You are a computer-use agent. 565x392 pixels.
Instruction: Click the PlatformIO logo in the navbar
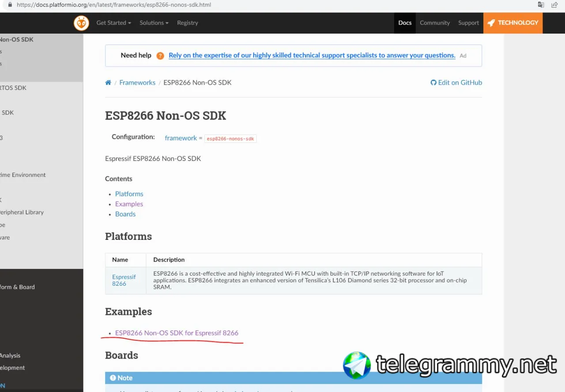(81, 23)
